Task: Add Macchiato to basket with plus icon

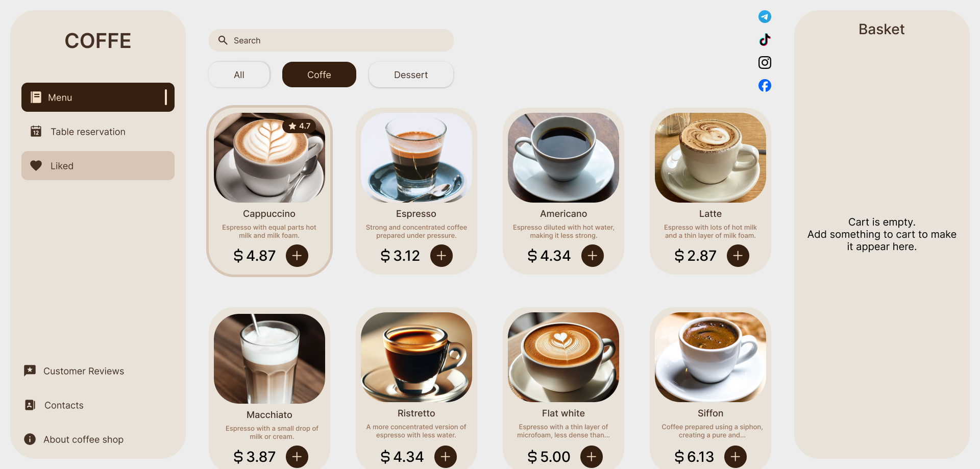Action: coord(297,456)
